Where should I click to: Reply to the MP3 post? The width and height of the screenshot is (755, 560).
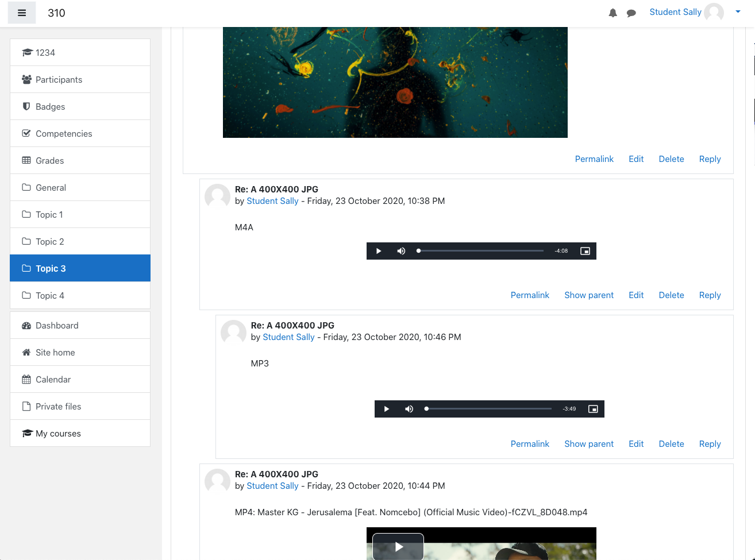pyautogui.click(x=710, y=444)
